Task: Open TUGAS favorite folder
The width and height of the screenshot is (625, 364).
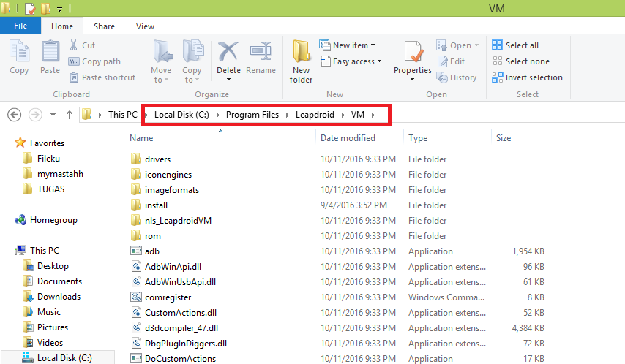Action: point(50,189)
